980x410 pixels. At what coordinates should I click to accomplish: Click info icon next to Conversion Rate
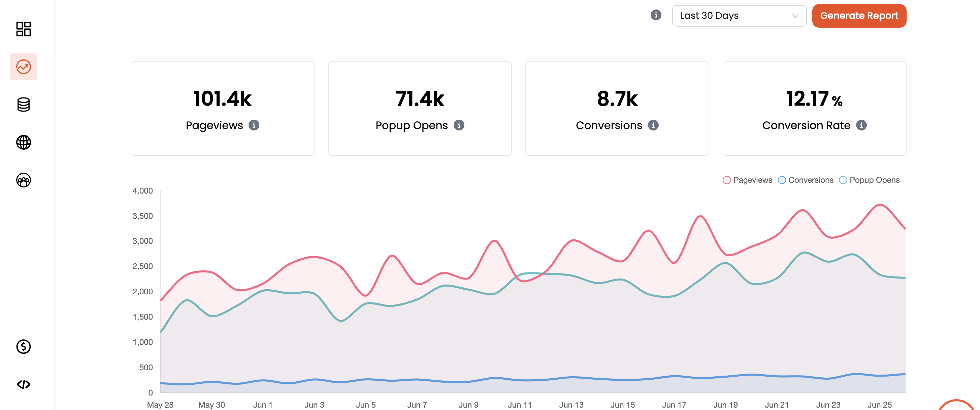click(x=861, y=125)
